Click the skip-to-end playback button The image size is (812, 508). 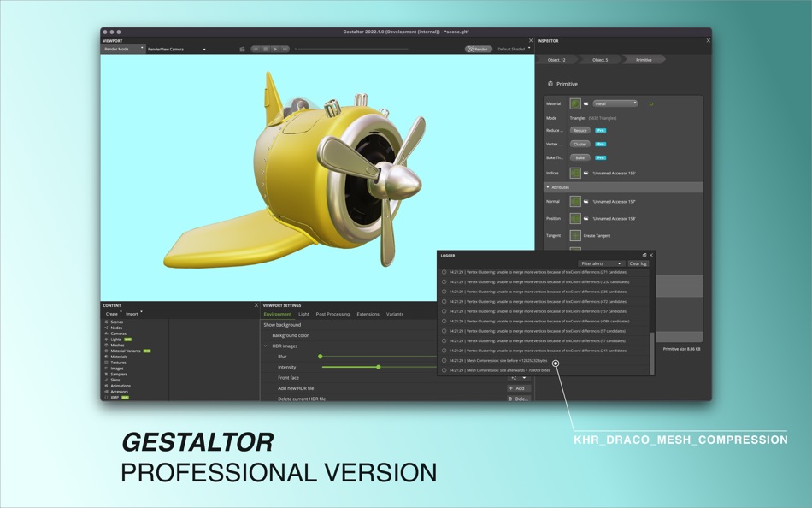point(285,50)
